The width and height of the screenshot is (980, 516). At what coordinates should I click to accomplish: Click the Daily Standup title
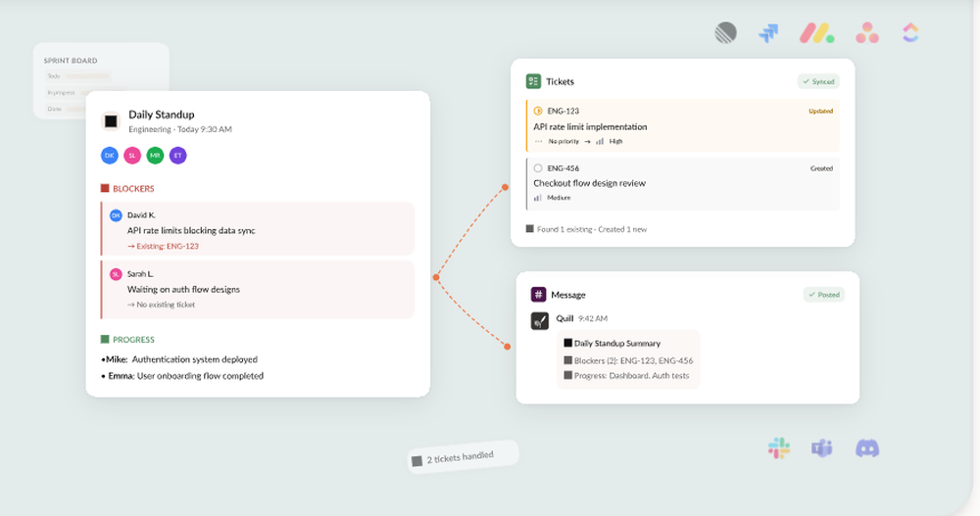[x=162, y=115]
